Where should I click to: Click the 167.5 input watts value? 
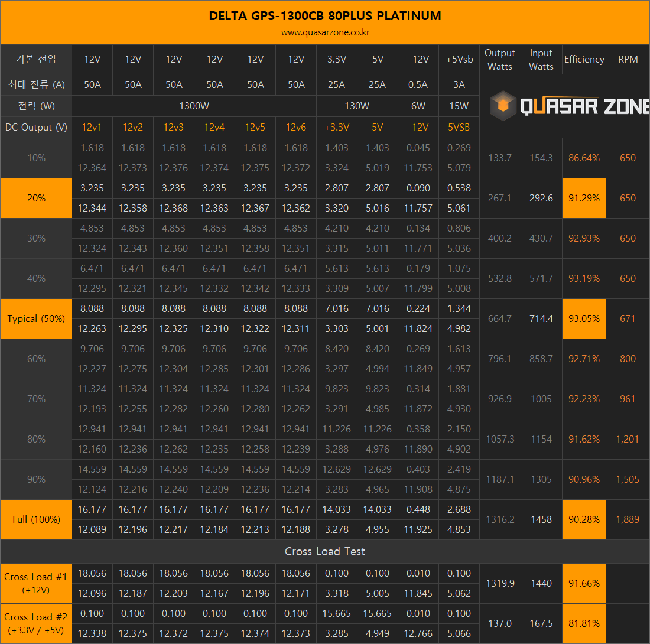coord(541,623)
